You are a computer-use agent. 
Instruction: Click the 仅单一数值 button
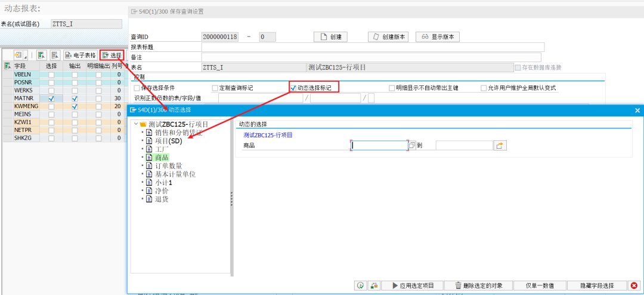540,285
